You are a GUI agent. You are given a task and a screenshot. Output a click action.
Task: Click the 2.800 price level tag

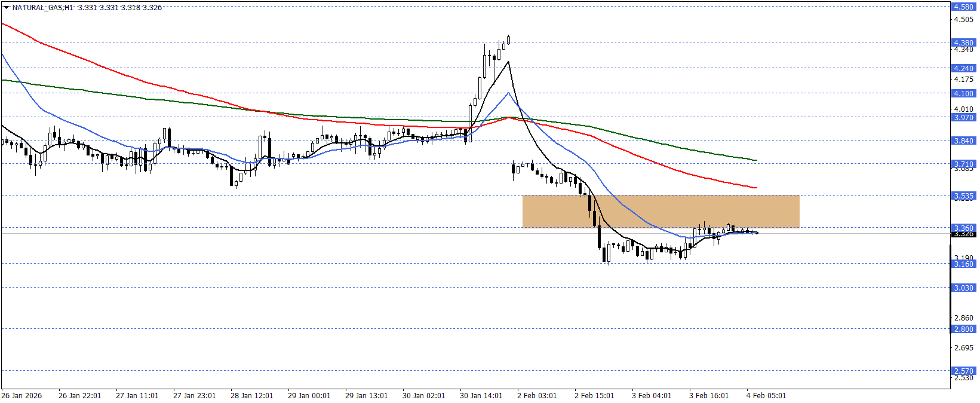(963, 329)
